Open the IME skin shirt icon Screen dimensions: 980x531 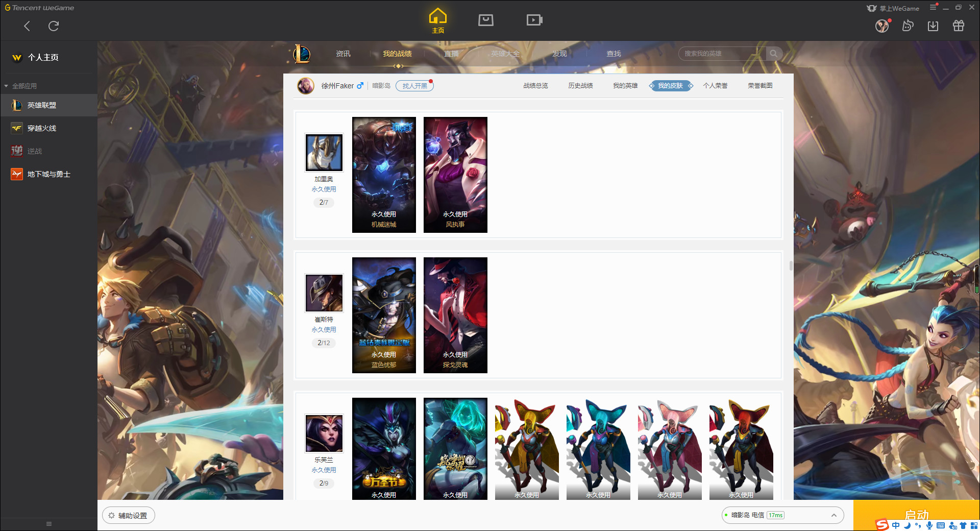(x=963, y=525)
